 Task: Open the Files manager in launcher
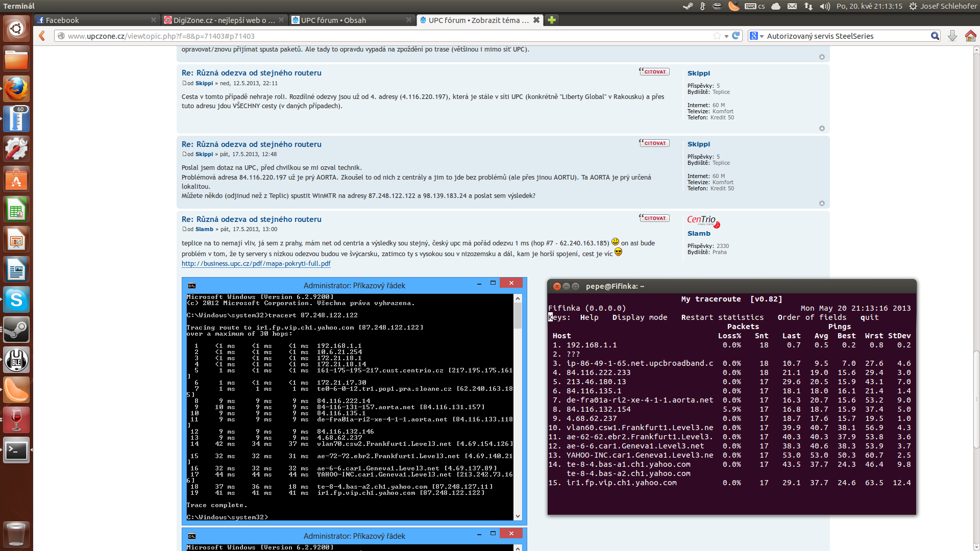(x=16, y=59)
